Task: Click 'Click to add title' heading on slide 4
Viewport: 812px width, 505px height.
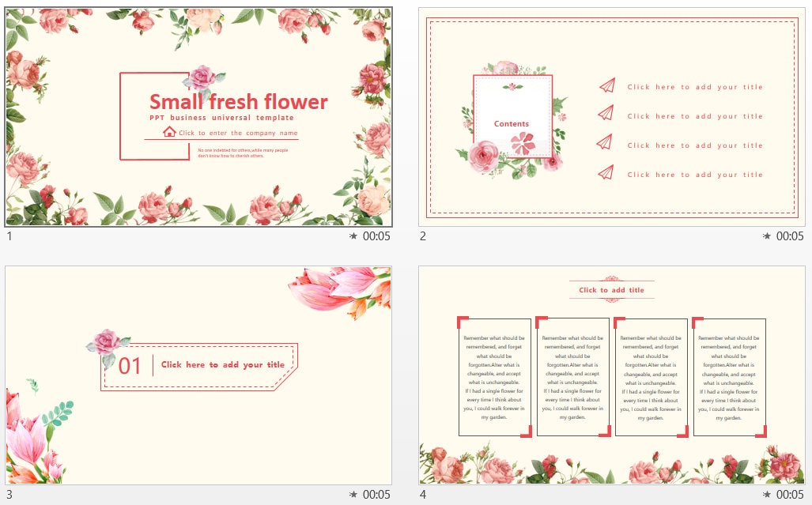Action: (x=610, y=290)
